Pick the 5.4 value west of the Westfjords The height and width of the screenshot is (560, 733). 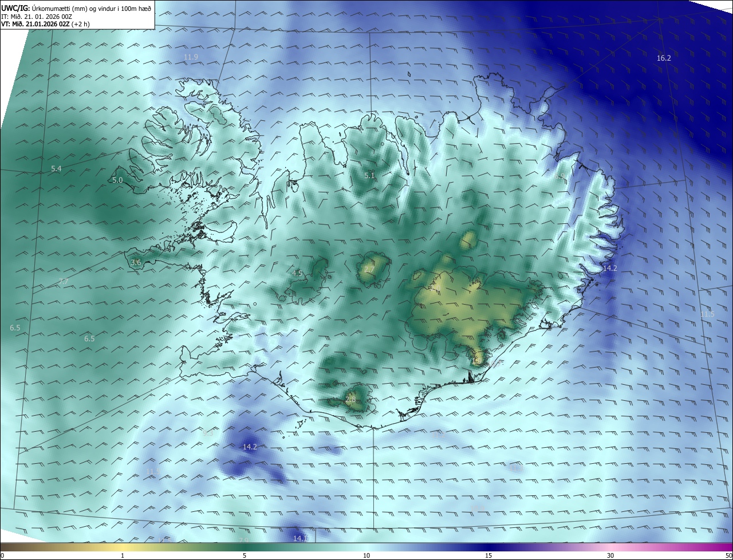tap(56, 169)
